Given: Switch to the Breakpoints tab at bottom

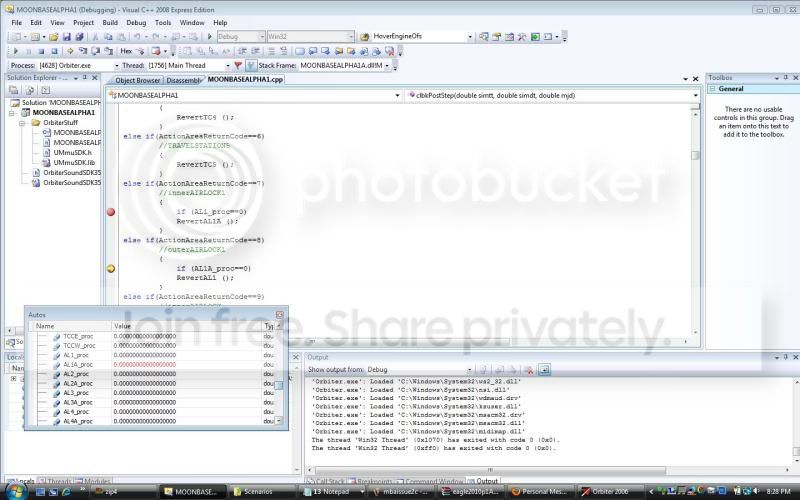Looking at the screenshot, I should coord(370,481).
